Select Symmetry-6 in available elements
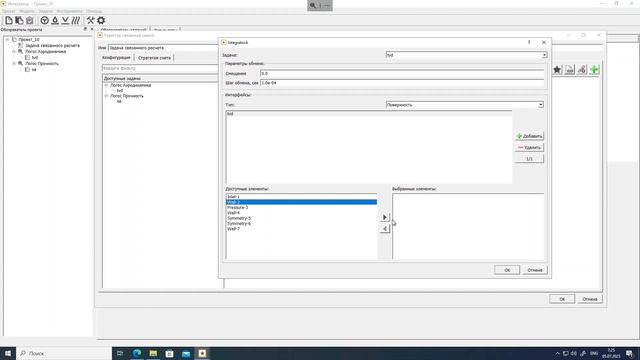 (x=301, y=223)
